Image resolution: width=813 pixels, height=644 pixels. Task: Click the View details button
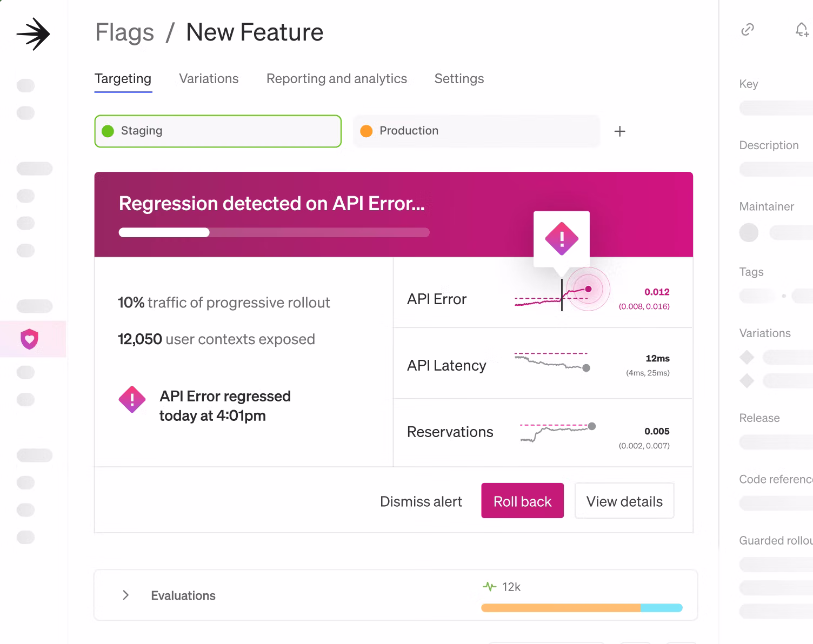pyautogui.click(x=624, y=501)
